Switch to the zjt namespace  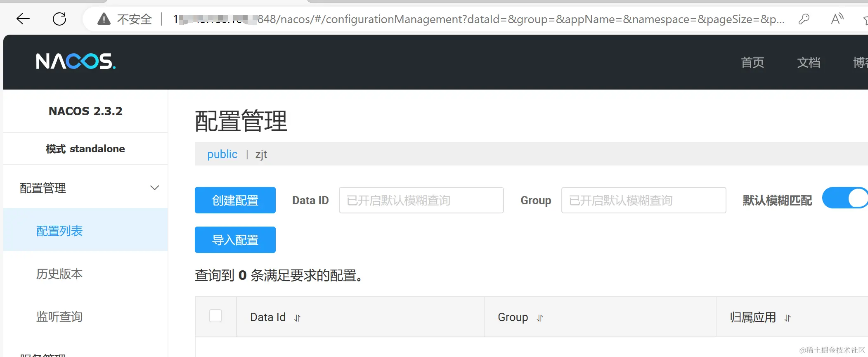pos(261,154)
